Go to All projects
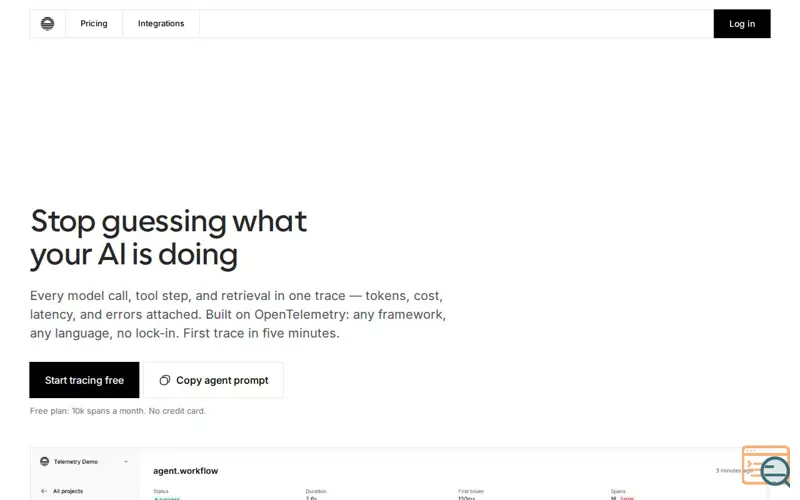800x500 pixels. coord(68,491)
